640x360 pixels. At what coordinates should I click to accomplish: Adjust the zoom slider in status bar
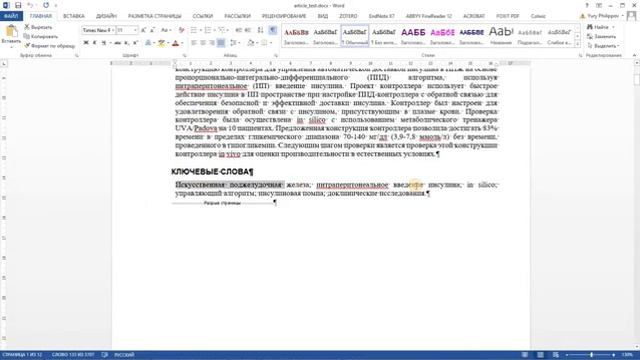(591, 355)
